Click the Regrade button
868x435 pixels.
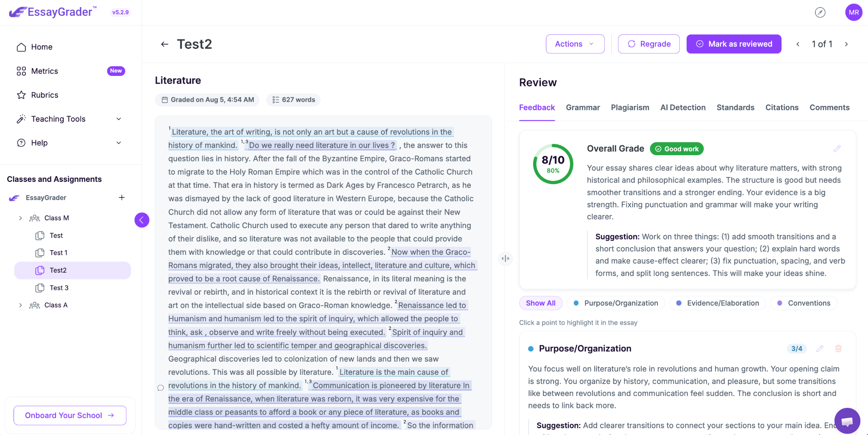tap(649, 44)
